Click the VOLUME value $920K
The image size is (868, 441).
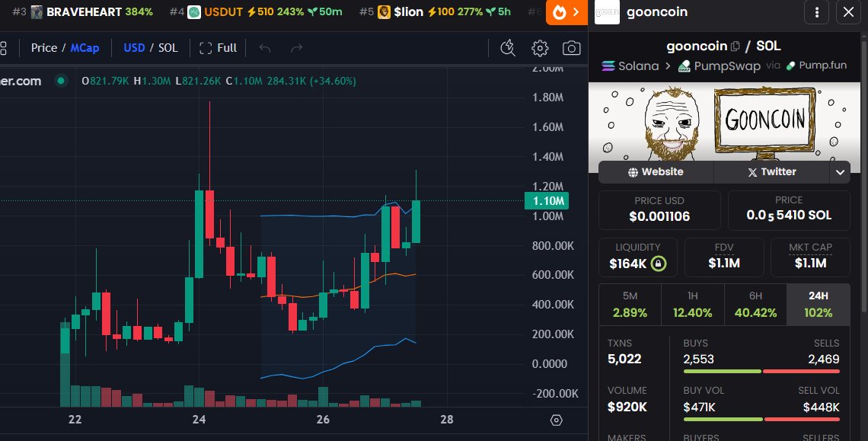(627, 407)
